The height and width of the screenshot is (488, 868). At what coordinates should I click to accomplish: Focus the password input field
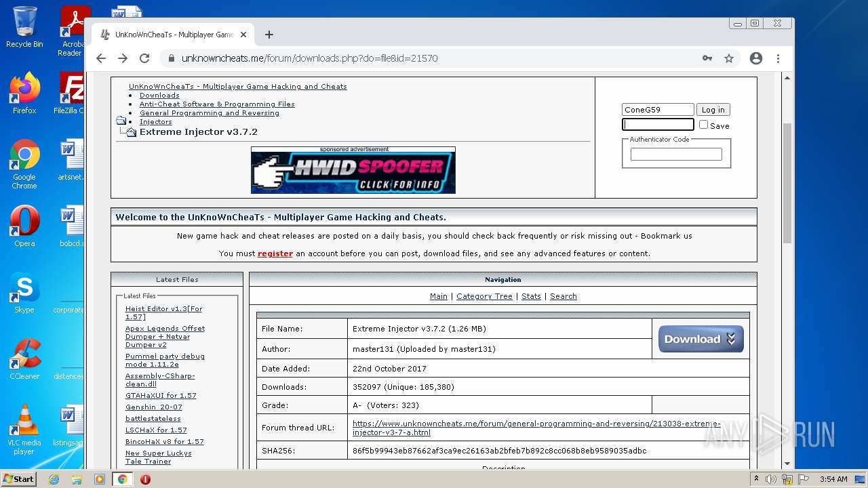point(658,125)
